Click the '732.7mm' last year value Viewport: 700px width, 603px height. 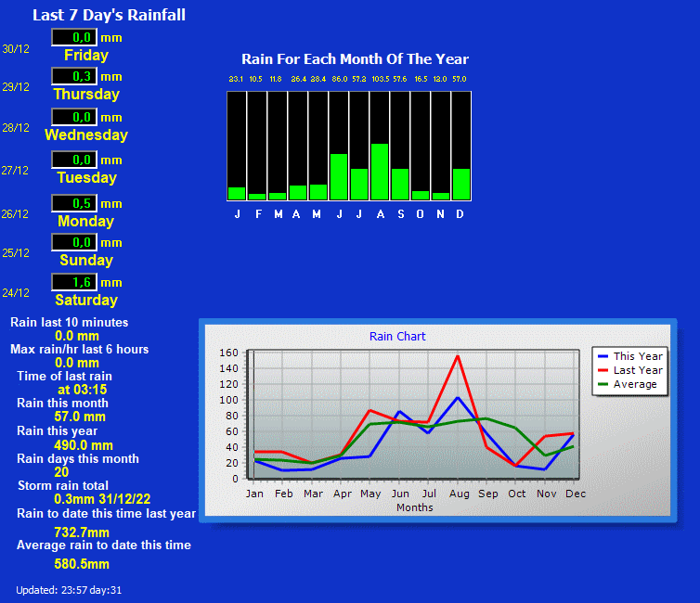coord(82,532)
